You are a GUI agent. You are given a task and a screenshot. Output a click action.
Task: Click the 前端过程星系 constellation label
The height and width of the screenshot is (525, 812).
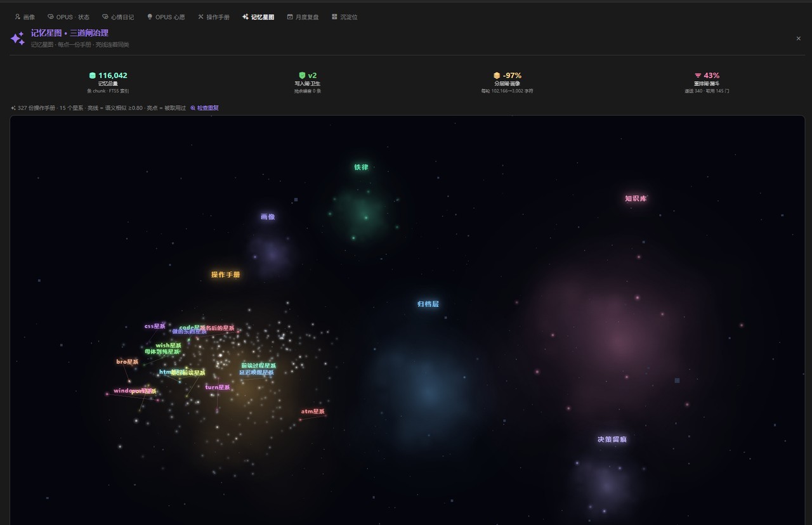[x=258, y=366]
